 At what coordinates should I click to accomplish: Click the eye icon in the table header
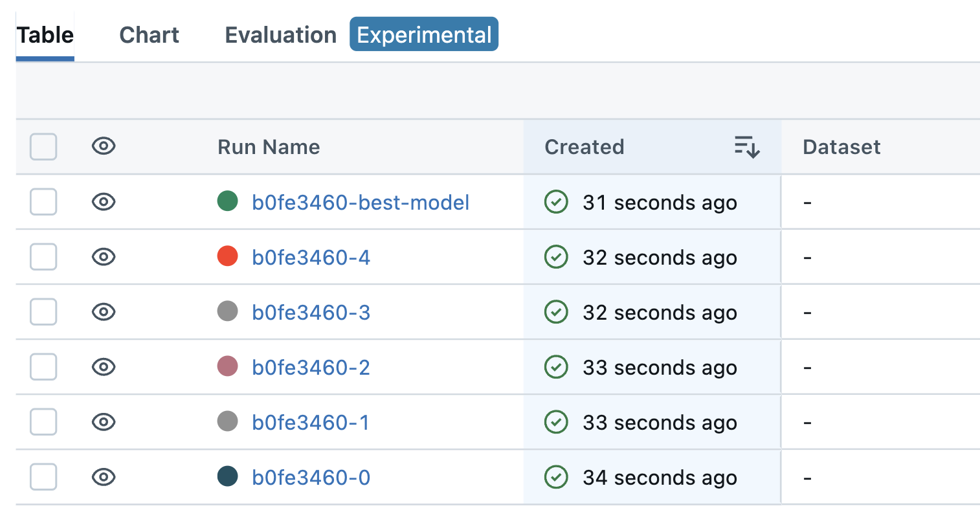(104, 146)
